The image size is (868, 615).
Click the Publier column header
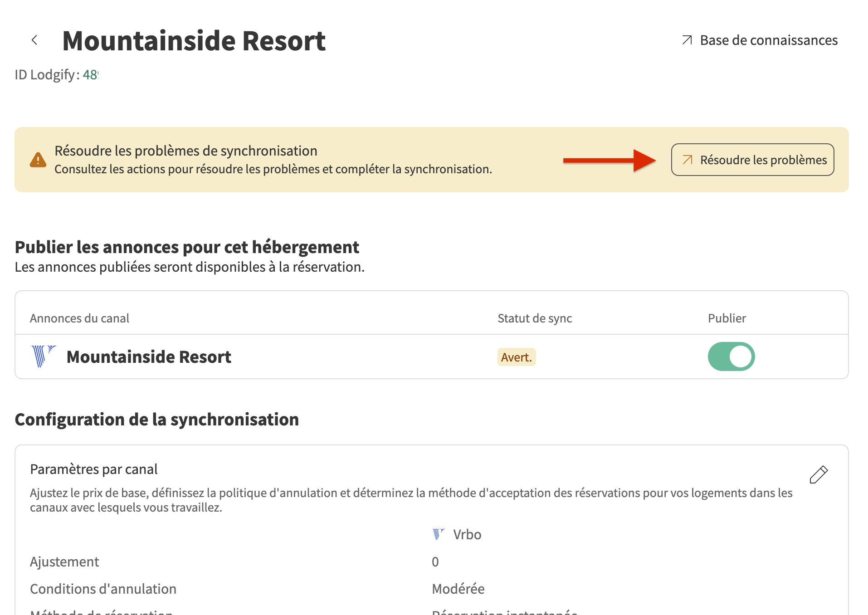tap(727, 318)
